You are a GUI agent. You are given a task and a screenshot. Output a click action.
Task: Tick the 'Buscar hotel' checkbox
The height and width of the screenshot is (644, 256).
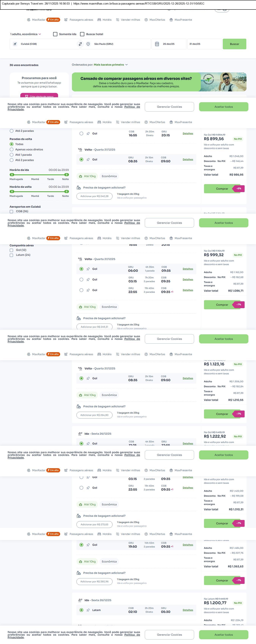pos(82,34)
